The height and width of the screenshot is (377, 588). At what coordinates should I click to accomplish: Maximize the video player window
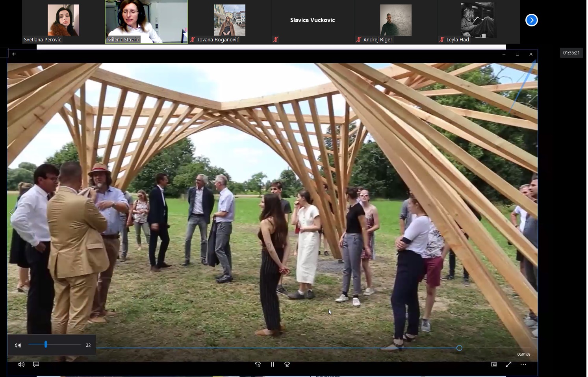(x=518, y=54)
